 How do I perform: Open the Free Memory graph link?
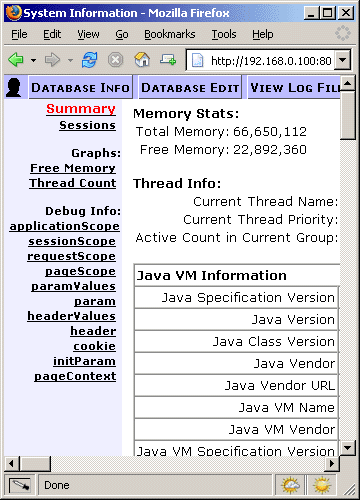pyautogui.click(x=73, y=168)
